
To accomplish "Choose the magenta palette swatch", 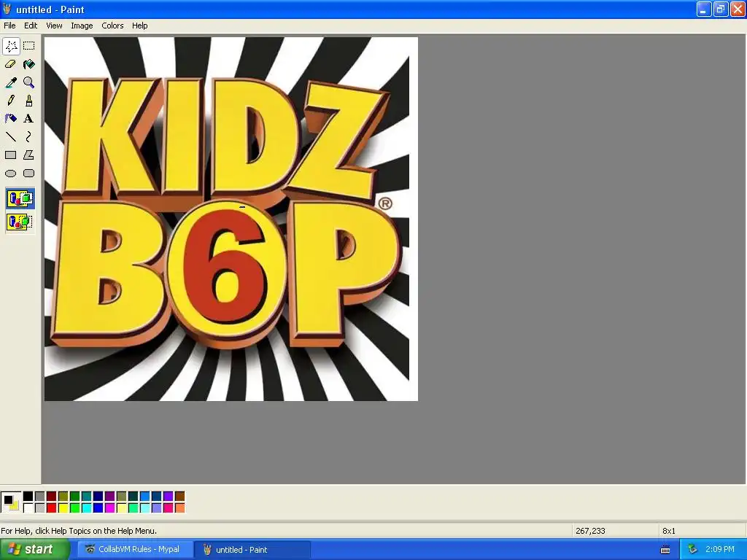I will [110, 508].
